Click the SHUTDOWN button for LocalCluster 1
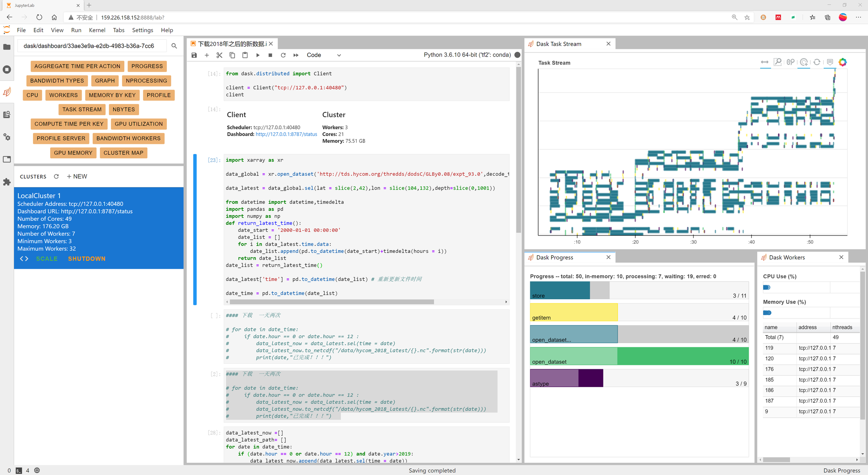 pyautogui.click(x=87, y=259)
